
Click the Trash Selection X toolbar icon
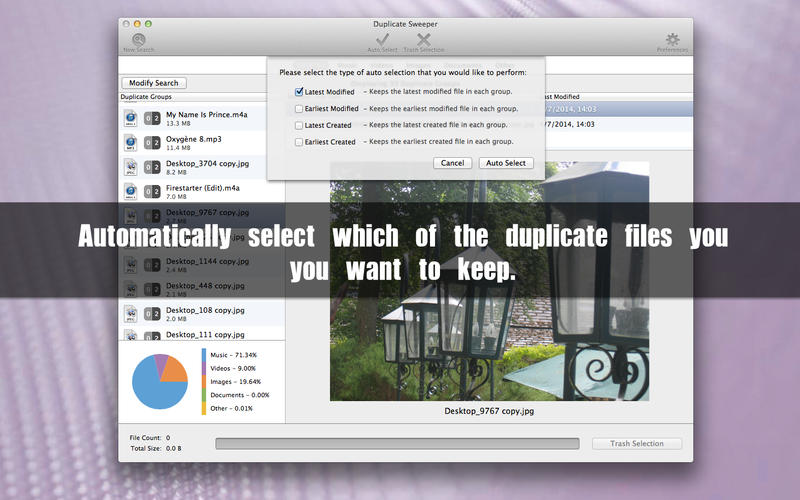pos(424,40)
